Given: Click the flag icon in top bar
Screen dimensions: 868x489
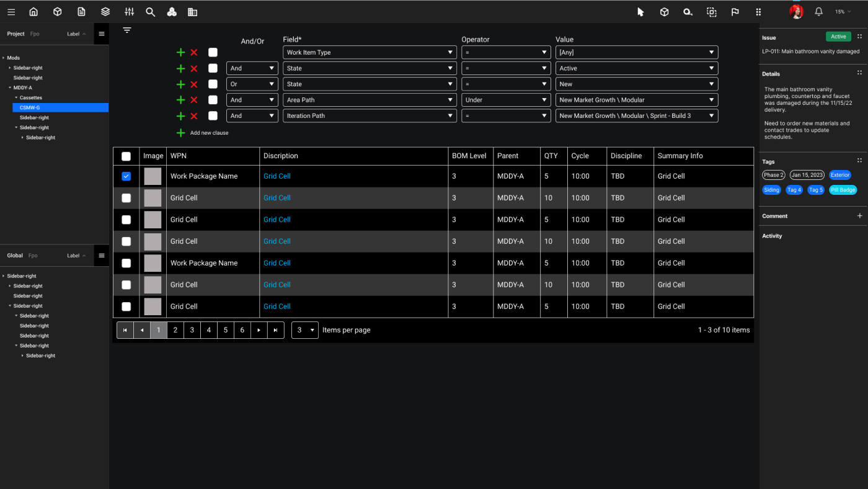Looking at the screenshot, I should coord(735,12).
